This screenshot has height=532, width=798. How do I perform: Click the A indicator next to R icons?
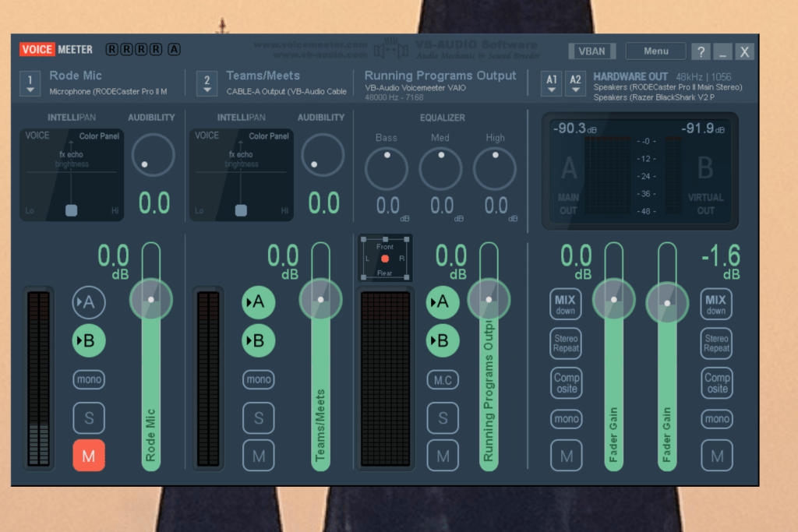pos(174,49)
